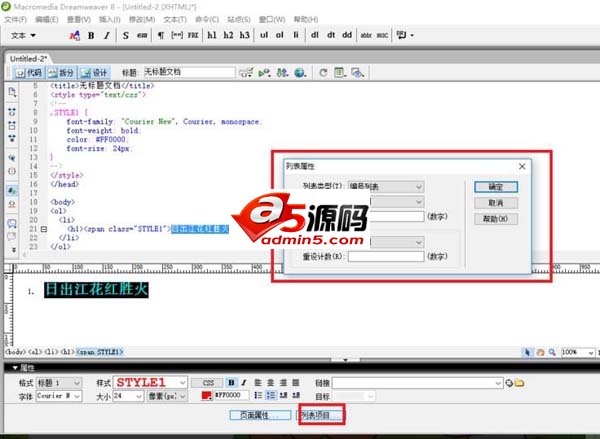600x439 pixels.
Task: Click the File Management arrows icon
Action: (x=282, y=72)
